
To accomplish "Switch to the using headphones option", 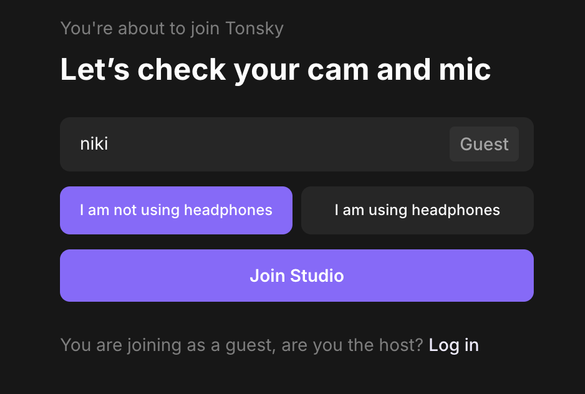I will pyautogui.click(x=417, y=210).
